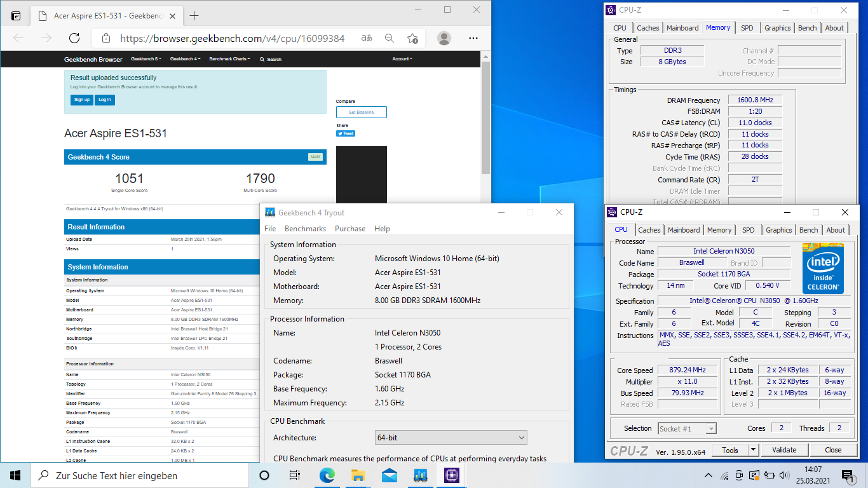Open a new browser tab
This screenshot has width=868, height=488.
pos(194,15)
